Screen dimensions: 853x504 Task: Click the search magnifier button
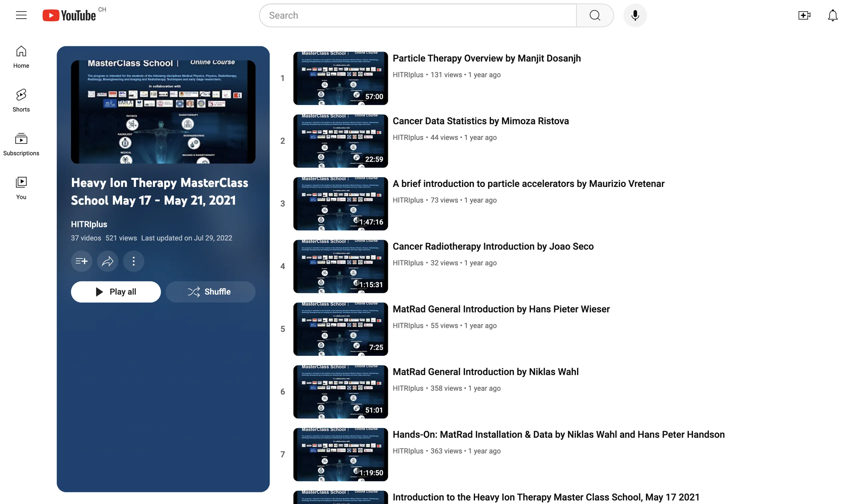594,15
